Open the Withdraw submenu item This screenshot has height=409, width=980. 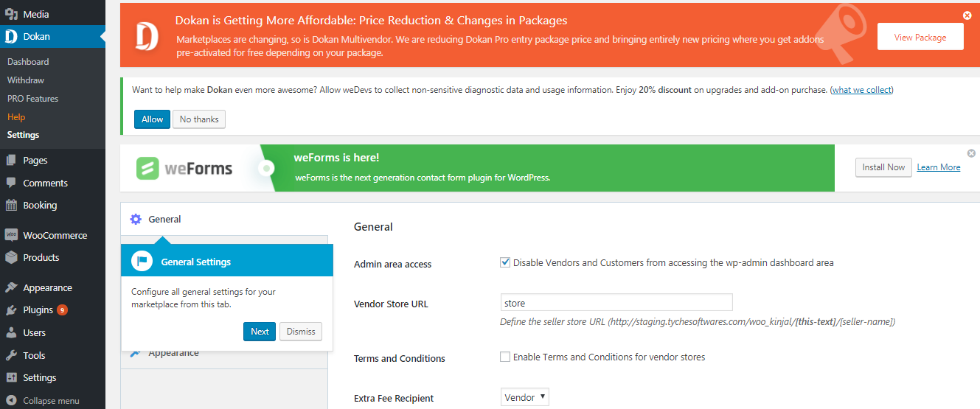pyautogui.click(x=26, y=80)
